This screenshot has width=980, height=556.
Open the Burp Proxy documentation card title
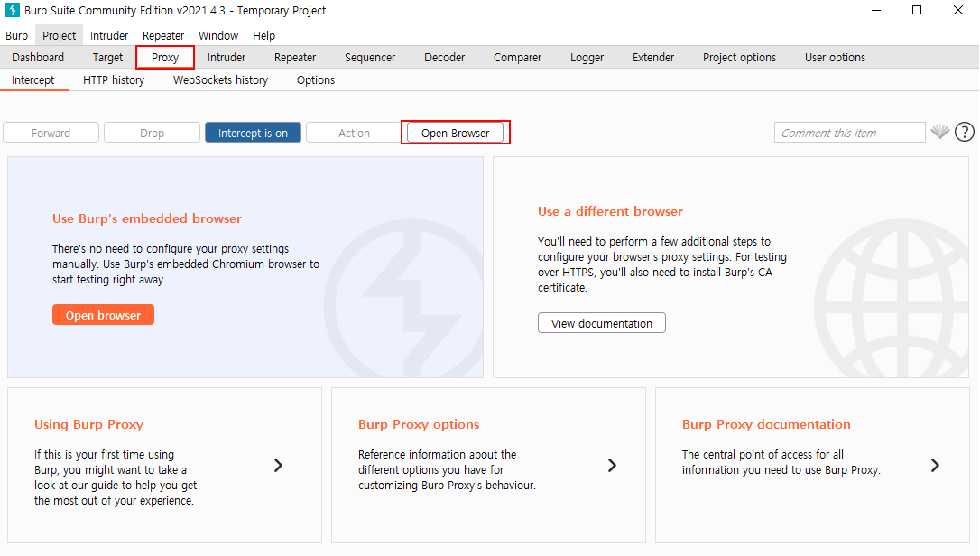point(766,424)
